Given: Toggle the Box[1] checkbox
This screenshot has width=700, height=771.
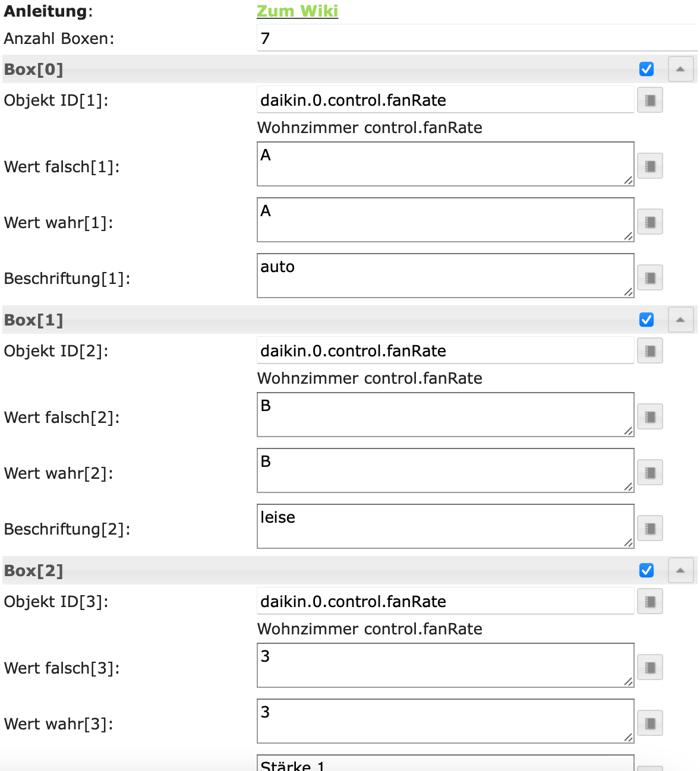Looking at the screenshot, I should [x=647, y=320].
